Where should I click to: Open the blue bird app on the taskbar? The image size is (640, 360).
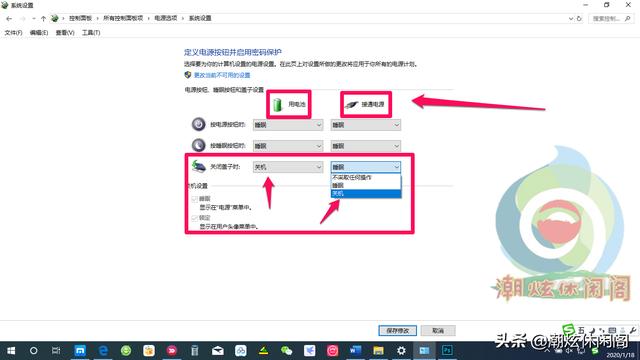pos(309,351)
